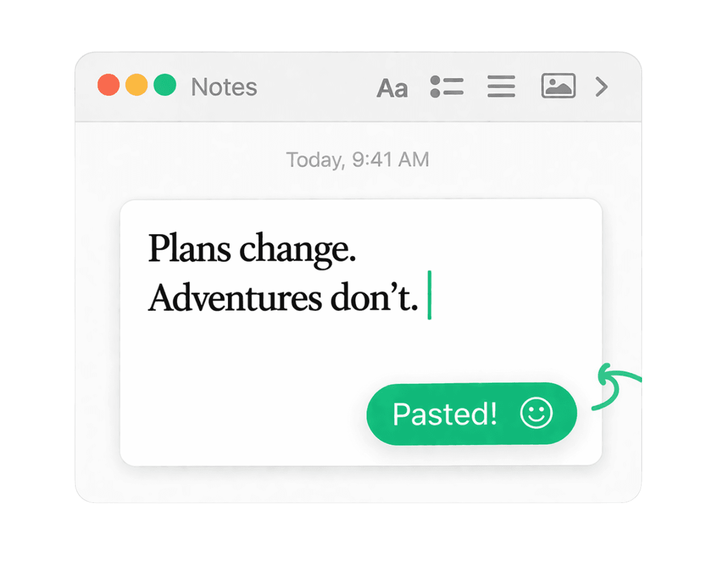The width and height of the screenshot is (728, 574).
Task: Expand toolbar with the chevron arrow
Action: tap(602, 86)
